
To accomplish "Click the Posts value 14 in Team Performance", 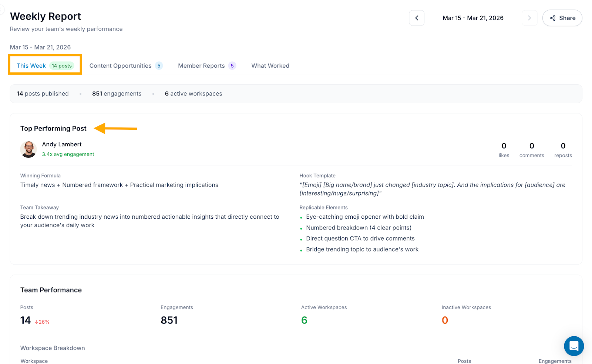I will coord(26,320).
